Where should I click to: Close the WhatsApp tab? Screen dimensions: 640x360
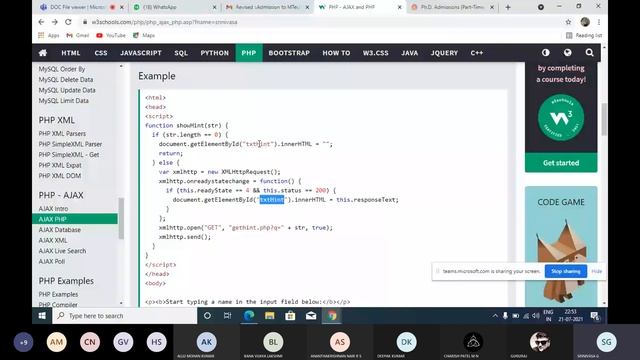click(215, 7)
